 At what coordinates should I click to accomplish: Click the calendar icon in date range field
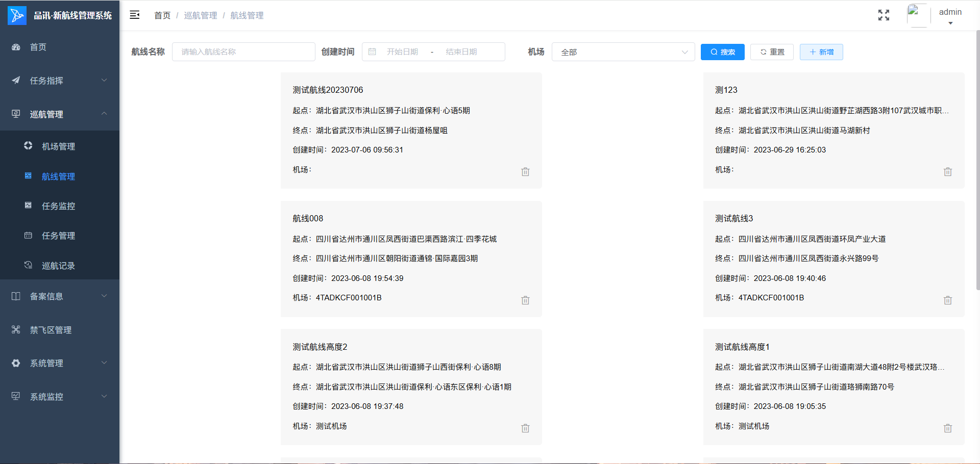[372, 51]
